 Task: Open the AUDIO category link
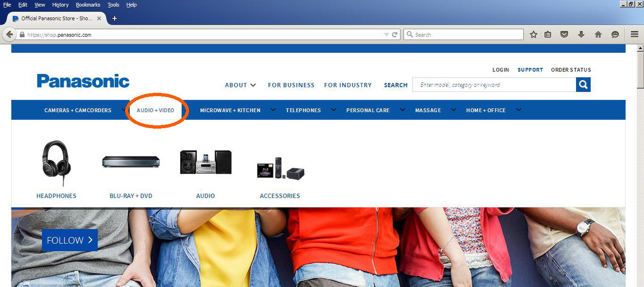(205, 196)
